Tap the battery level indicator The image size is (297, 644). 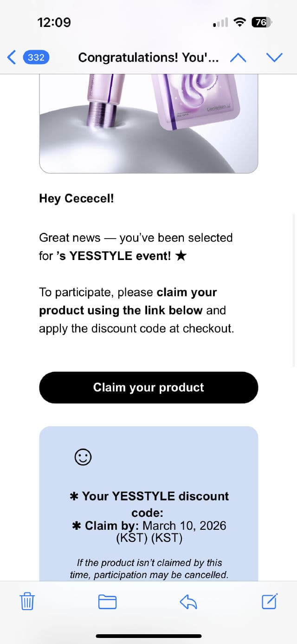[262, 22]
